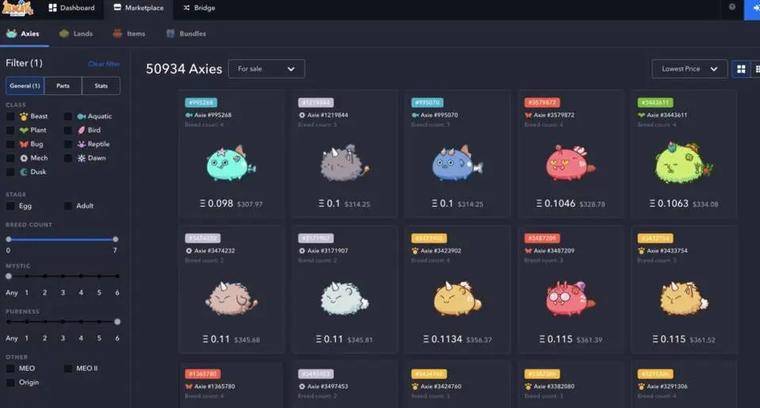Click the Bird feather class icon
Screen dimensions: 760x408
[x=81, y=130]
